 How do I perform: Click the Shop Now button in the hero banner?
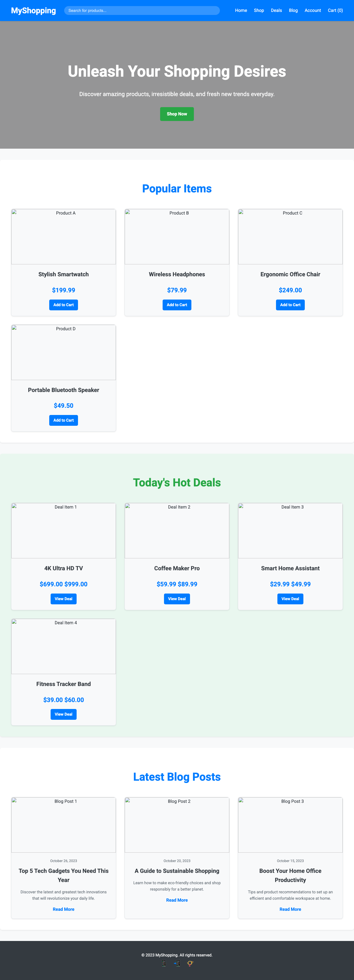coord(177,114)
